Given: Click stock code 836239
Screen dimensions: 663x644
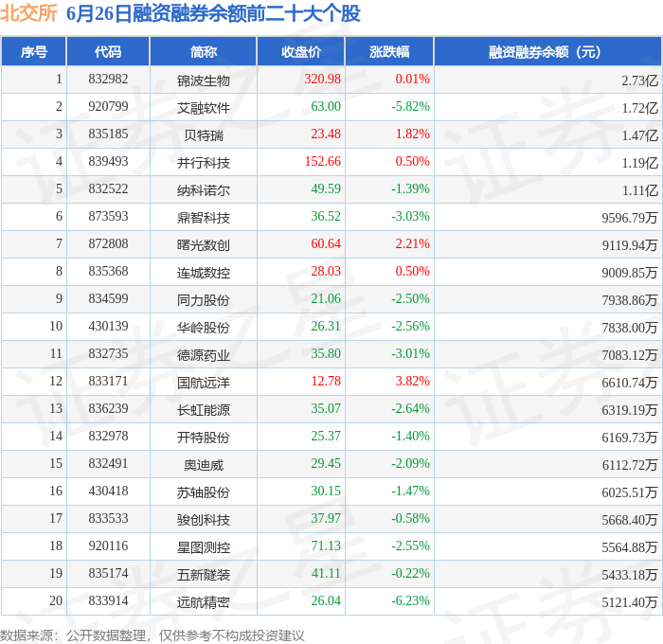Looking at the screenshot, I should pos(108,409).
